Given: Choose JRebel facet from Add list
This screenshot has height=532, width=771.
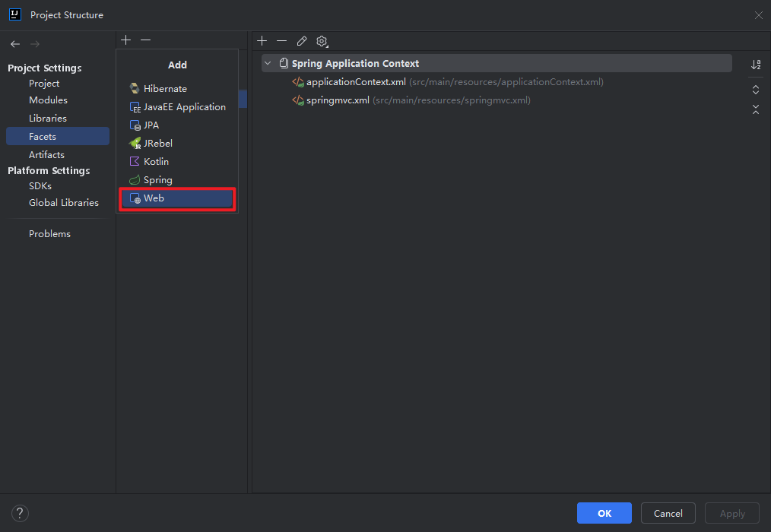Looking at the screenshot, I should (x=177, y=143).
